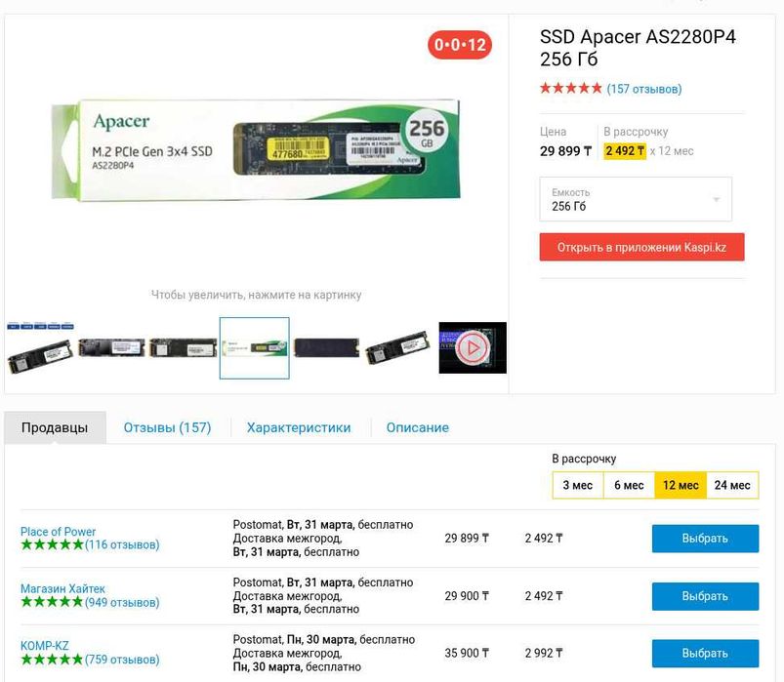Enlarge the main Apacer product image

[256, 150]
